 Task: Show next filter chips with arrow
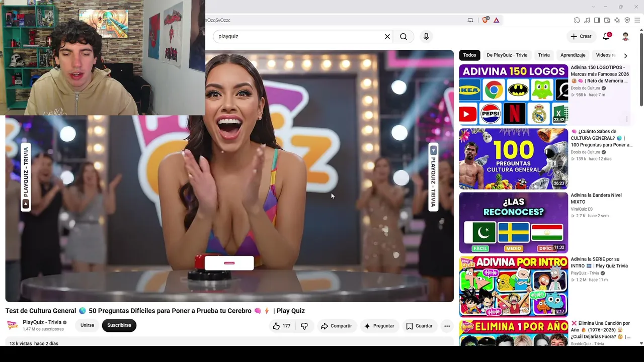click(x=625, y=55)
